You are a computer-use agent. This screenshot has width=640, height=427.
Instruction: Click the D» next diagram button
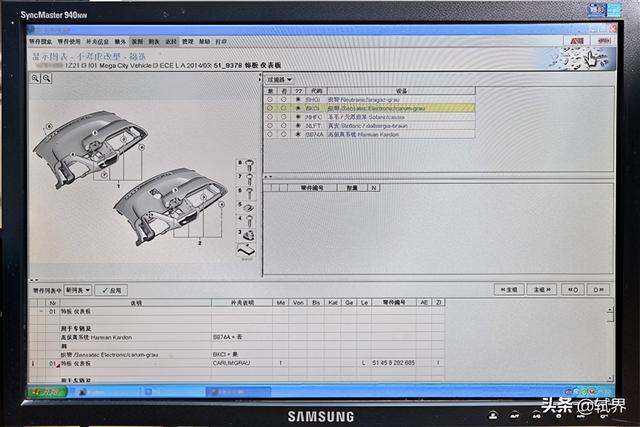598,289
